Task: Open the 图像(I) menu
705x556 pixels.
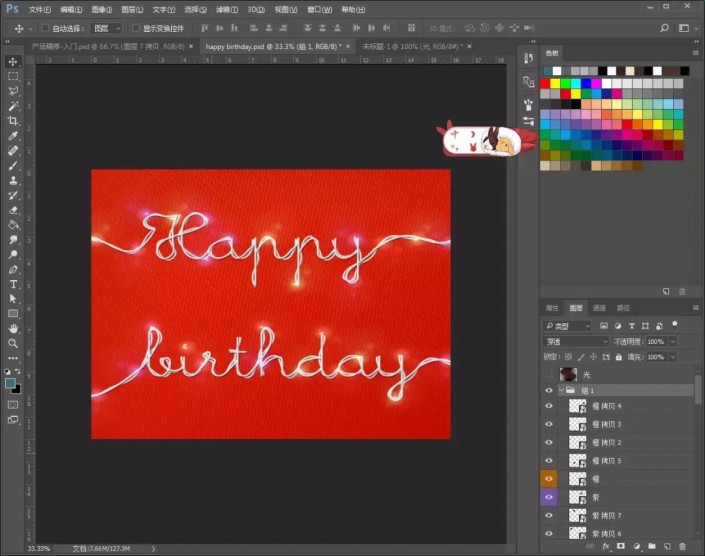Action: click(102, 9)
